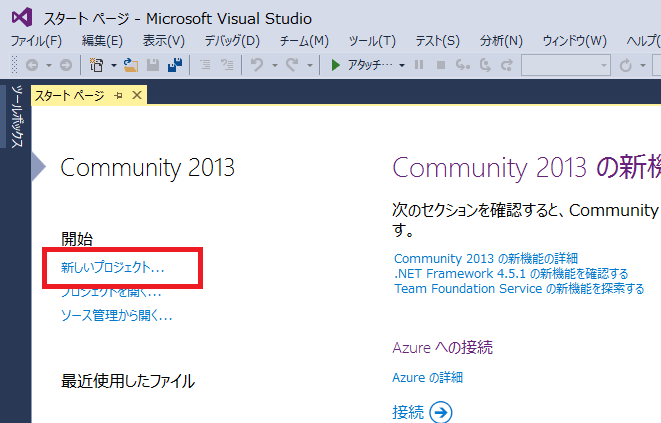The height and width of the screenshot is (423, 661).
Task: Click the Azure の詳細 link
Action: [x=427, y=377]
